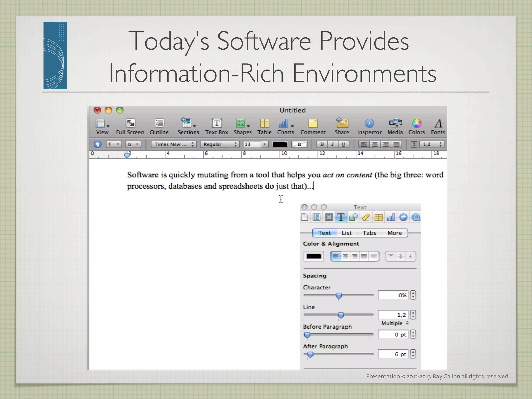Open the Inspector window

pyautogui.click(x=369, y=127)
